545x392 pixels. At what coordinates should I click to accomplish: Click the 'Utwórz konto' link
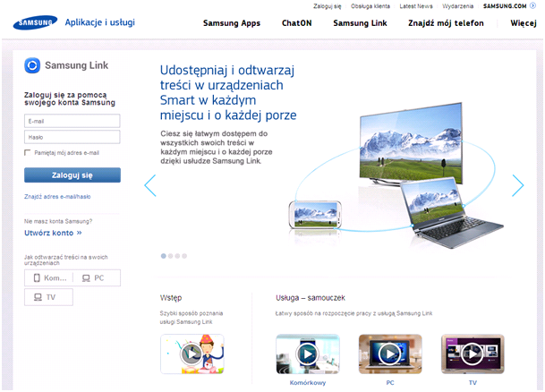[x=53, y=233]
